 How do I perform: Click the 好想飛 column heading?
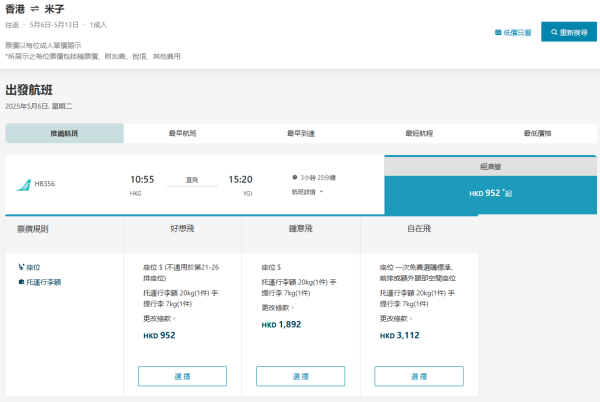pos(182,229)
